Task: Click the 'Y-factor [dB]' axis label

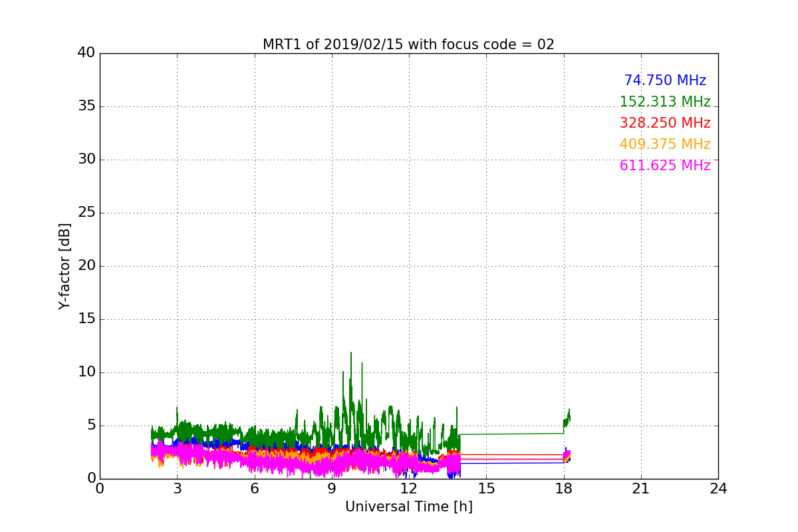Action: click(65, 266)
